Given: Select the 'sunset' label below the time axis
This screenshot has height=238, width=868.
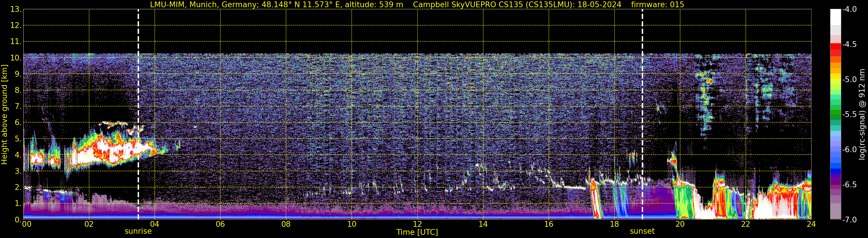Looking at the screenshot, I should [642, 231].
